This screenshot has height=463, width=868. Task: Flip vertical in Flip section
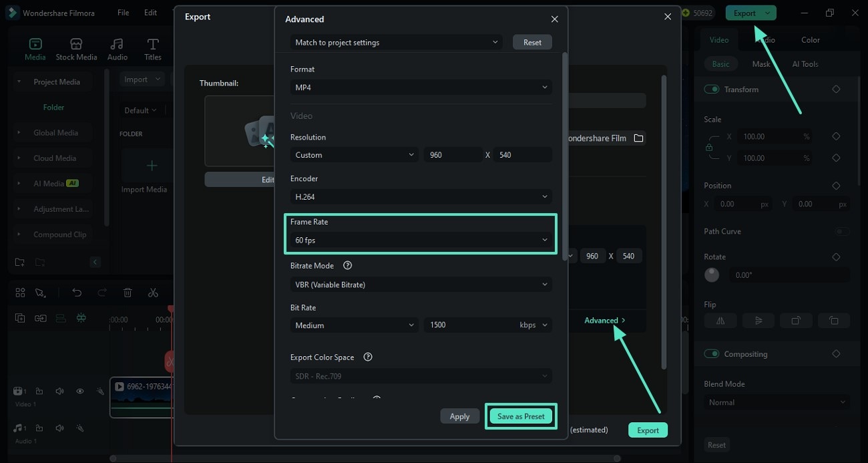coord(758,321)
